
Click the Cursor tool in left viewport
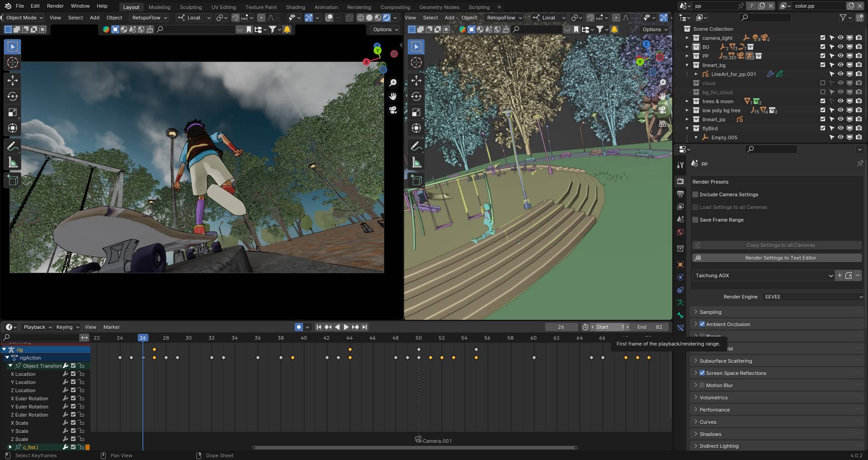coord(13,62)
